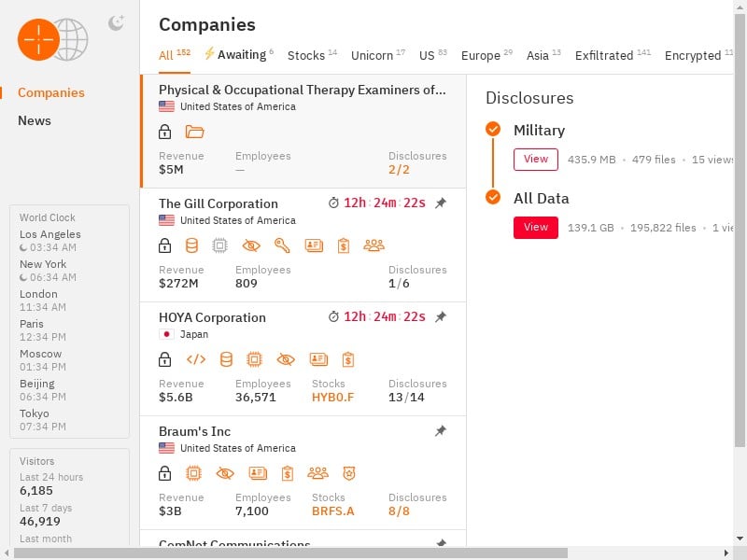
Task: Switch to the Stocks tab
Action: (312, 55)
